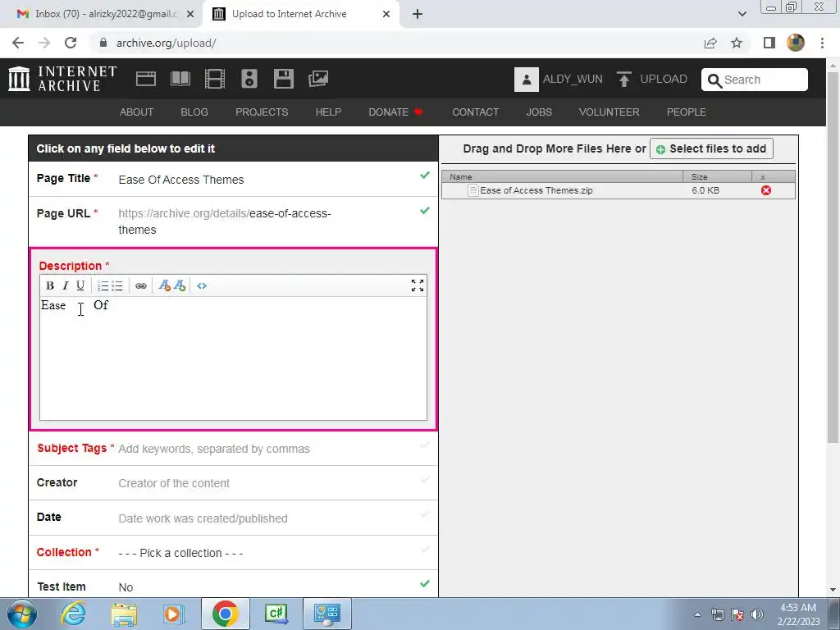Open Windows Media Player in taskbar
The image size is (840, 630).
173,614
